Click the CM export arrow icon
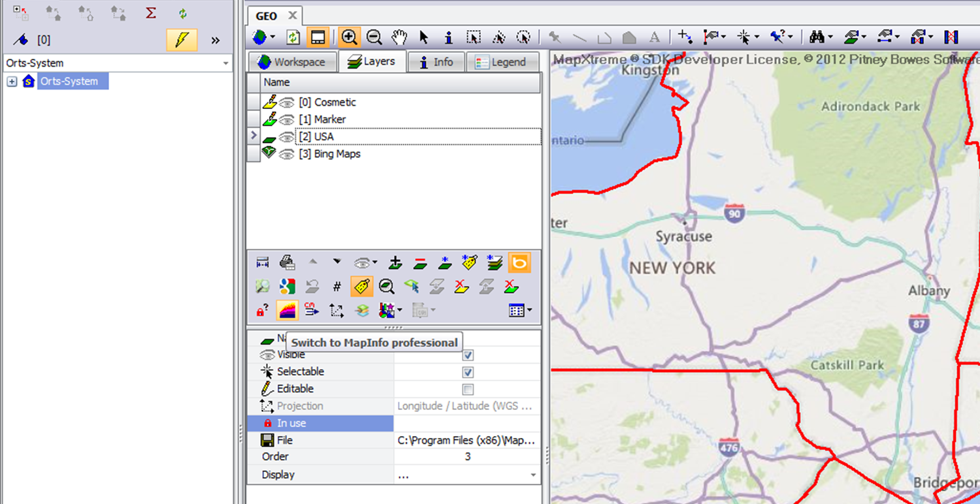The image size is (980, 504). 312,310
